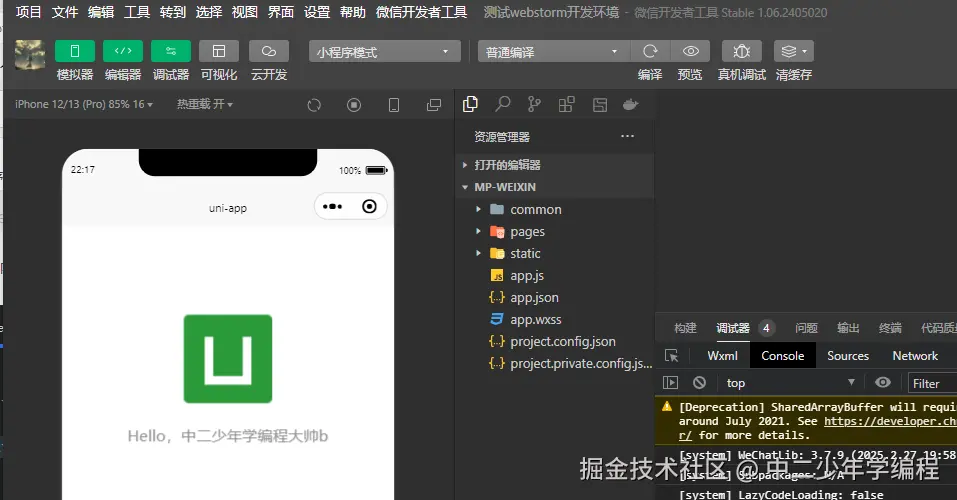
Task: Clear the console with the ban icon
Action: point(699,383)
